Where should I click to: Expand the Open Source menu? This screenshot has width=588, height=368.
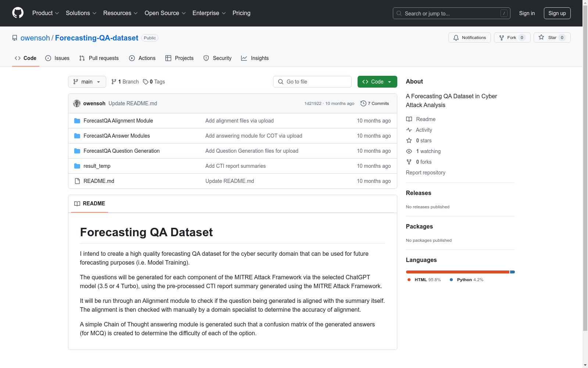point(165,13)
